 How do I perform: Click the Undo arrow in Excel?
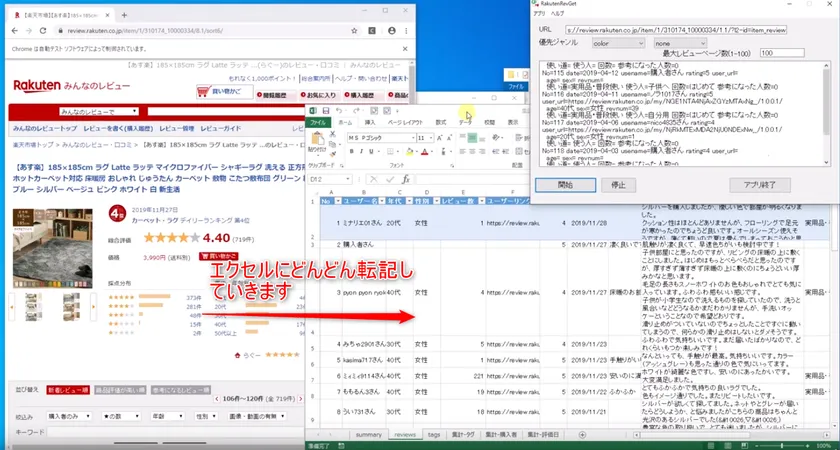point(339,111)
